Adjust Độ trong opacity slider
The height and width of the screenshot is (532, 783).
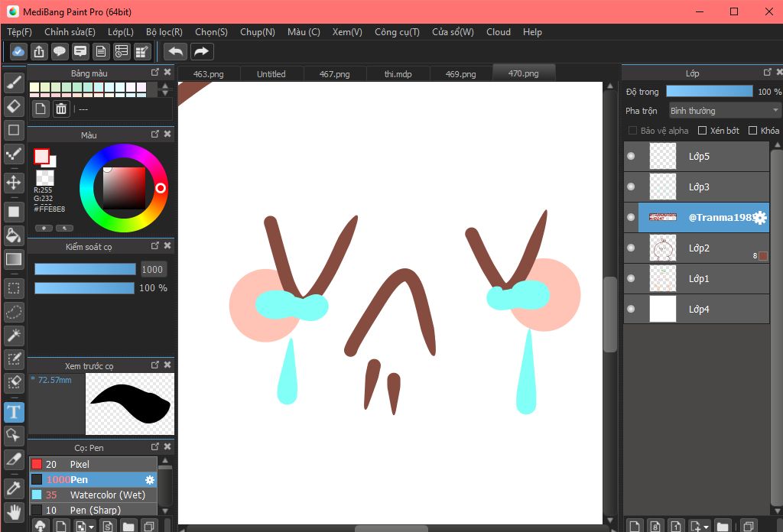(709, 91)
